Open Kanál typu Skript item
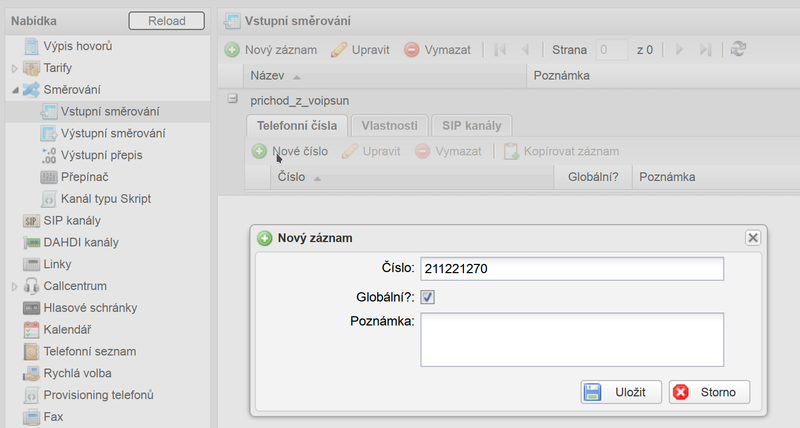Screen dimensions: 800x428 coord(106,199)
